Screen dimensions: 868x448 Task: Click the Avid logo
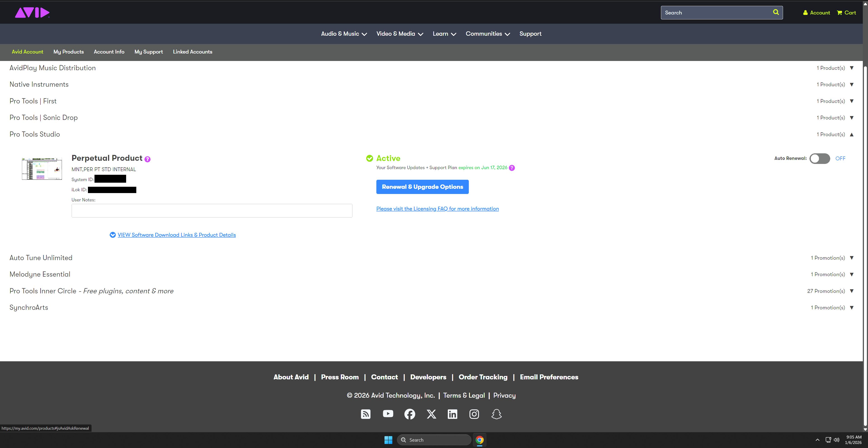[32, 13]
